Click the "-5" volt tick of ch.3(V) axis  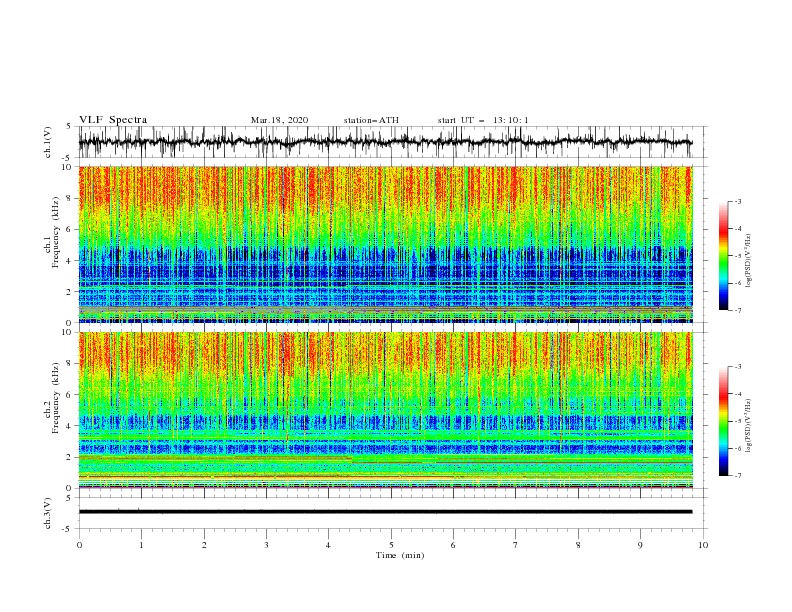coord(68,529)
